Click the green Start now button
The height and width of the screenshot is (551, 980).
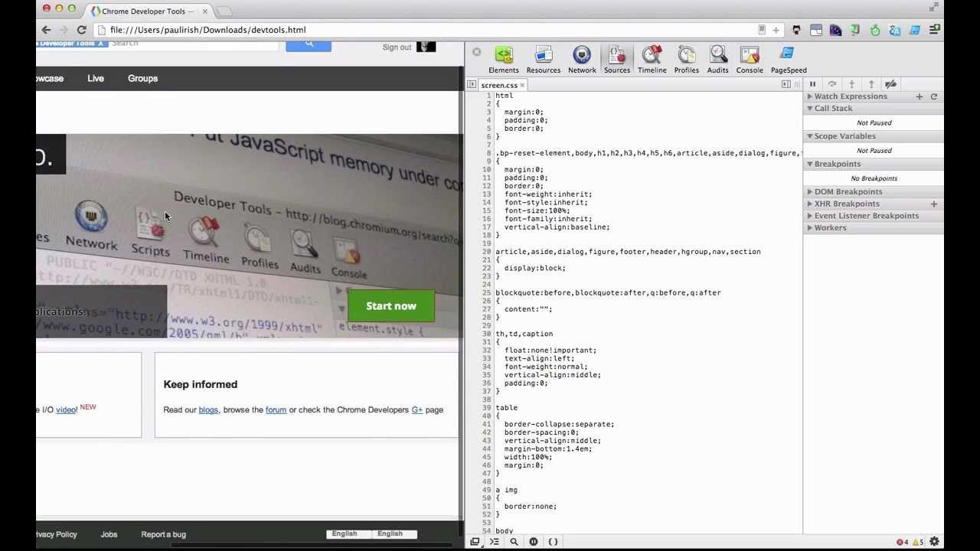(391, 306)
